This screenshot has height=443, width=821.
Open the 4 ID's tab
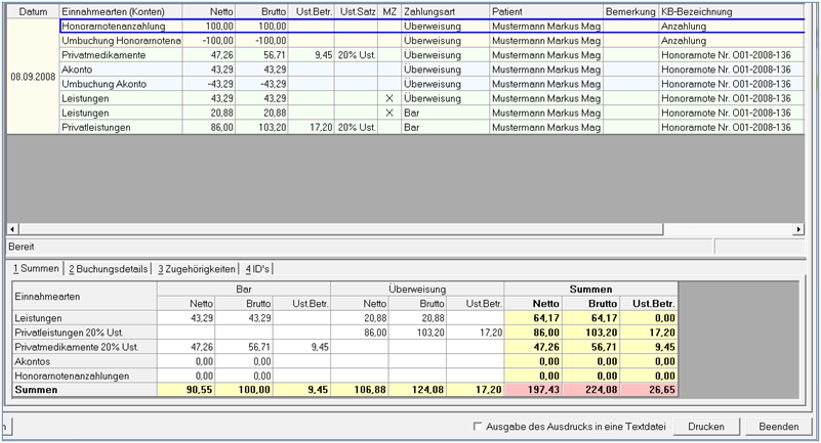coord(257,269)
